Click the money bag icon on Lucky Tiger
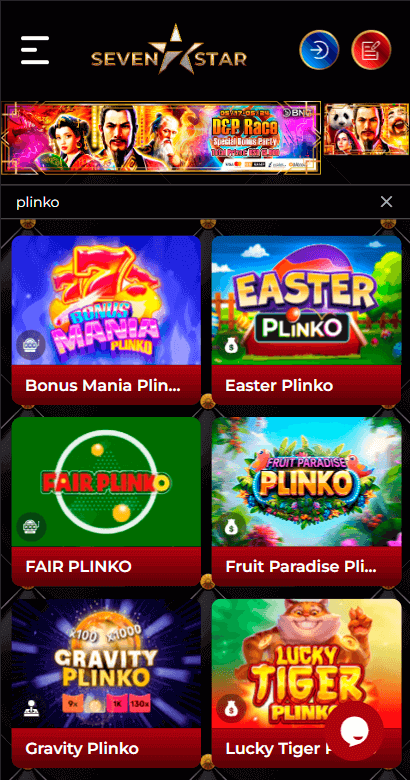Viewport: 410px width, 780px height. click(x=231, y=708)
